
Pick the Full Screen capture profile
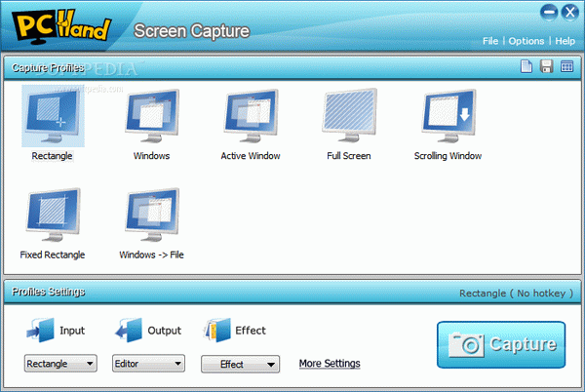coord(349,116)
